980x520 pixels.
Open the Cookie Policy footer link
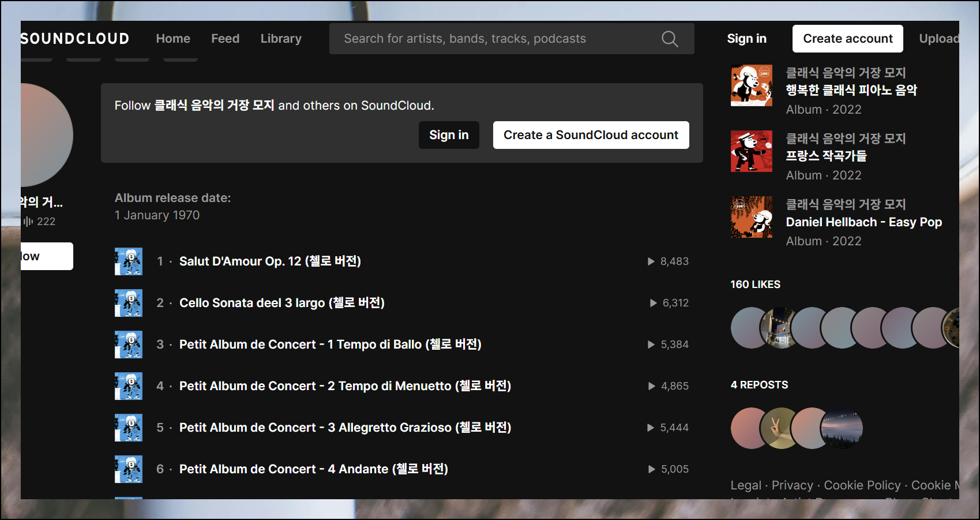[862, 485]
